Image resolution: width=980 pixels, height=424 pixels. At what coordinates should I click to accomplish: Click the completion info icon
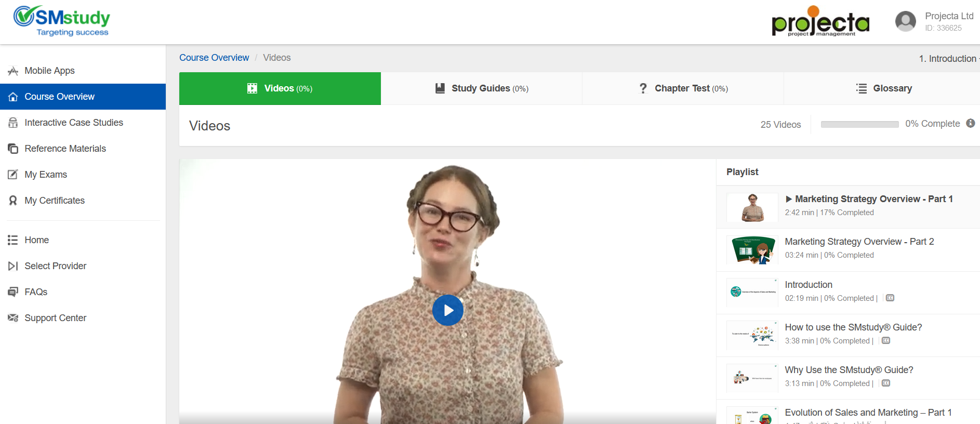tap(970, 124)
